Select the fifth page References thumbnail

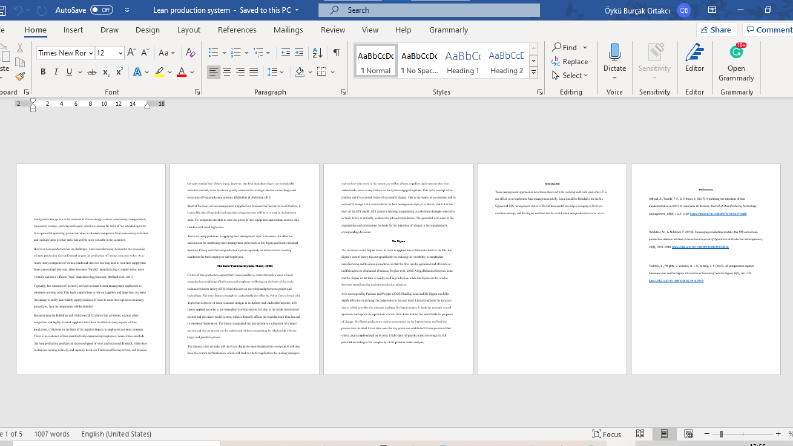[706, 269]
